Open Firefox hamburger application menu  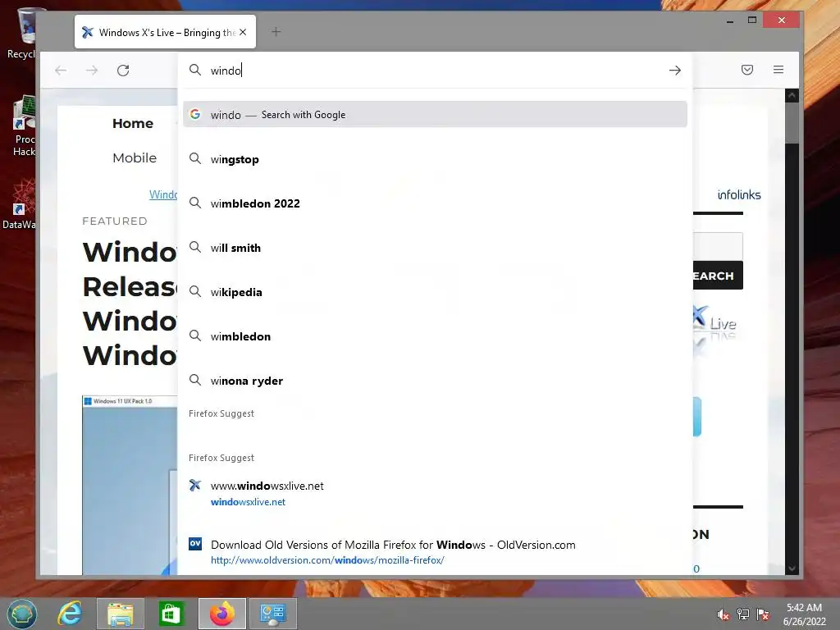[x=778, y=70]
